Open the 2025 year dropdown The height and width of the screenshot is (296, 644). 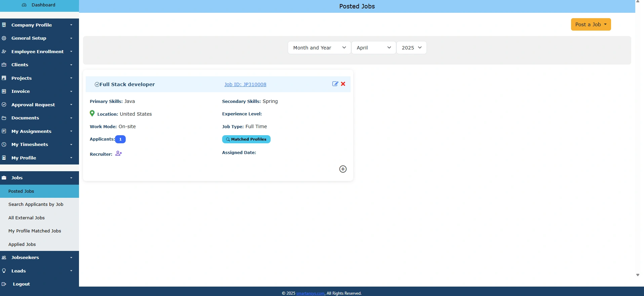tap(411, 48)
